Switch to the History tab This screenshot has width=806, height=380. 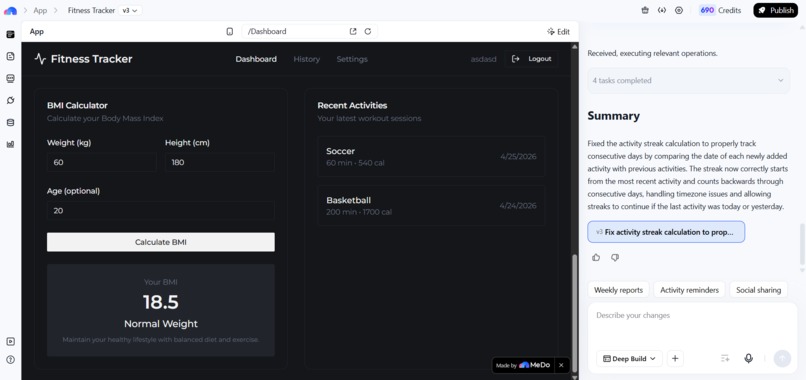coord(306,59)
